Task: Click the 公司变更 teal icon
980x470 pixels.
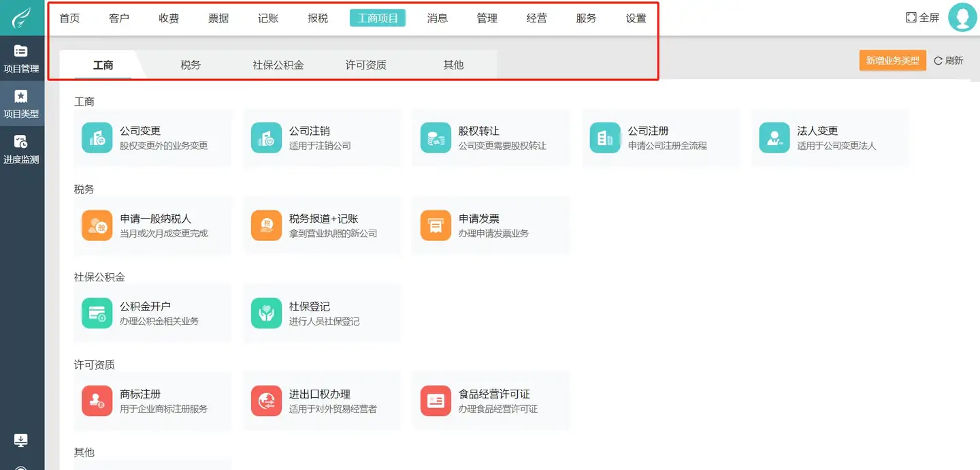Action: (97, 138)
